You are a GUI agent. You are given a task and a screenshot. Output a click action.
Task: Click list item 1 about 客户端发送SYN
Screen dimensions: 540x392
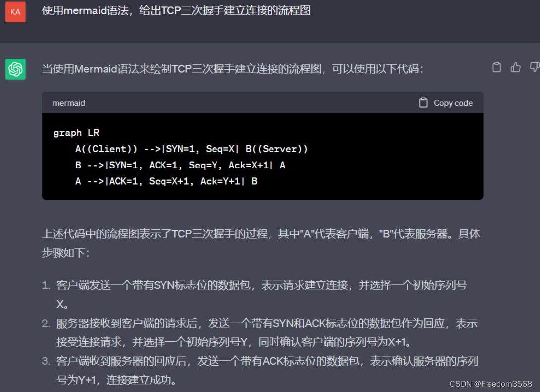(262, 294)
